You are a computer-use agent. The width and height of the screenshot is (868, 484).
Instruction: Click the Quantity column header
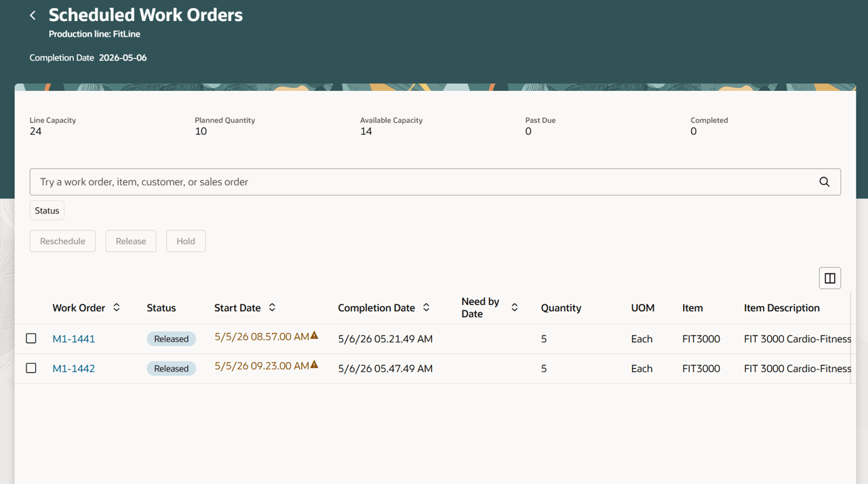pos(561,308)
